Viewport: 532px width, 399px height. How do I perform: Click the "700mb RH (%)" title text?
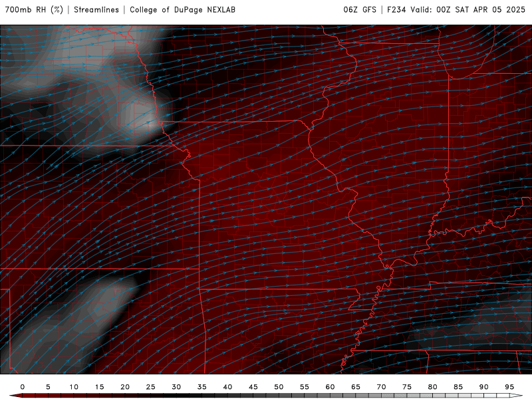(x=35, y=10)
